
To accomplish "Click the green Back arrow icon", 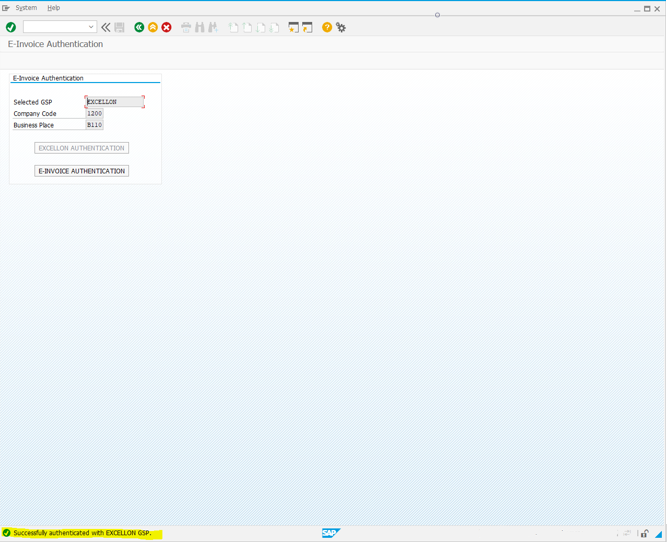I will [x=139, y=27].
